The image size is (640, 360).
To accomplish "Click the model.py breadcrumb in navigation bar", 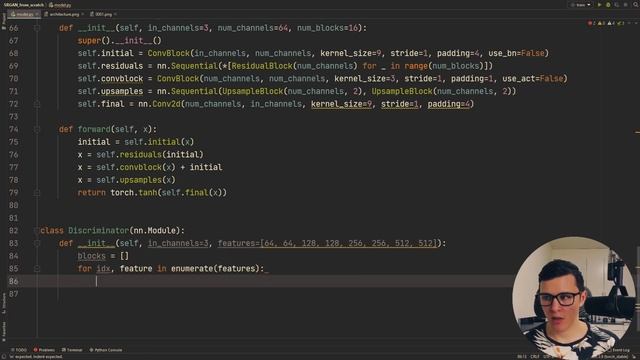I will click(60, 5).
